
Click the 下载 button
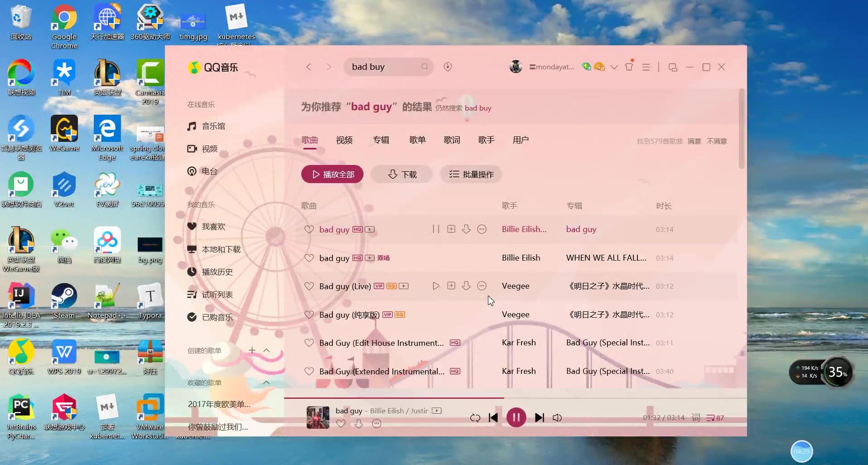(x=402, y=174)
